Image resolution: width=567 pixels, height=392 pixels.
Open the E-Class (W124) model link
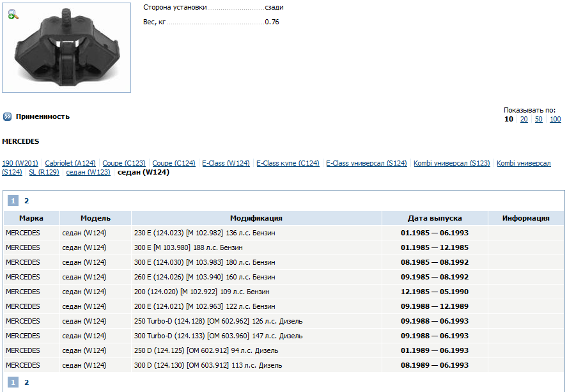[226, 163]
